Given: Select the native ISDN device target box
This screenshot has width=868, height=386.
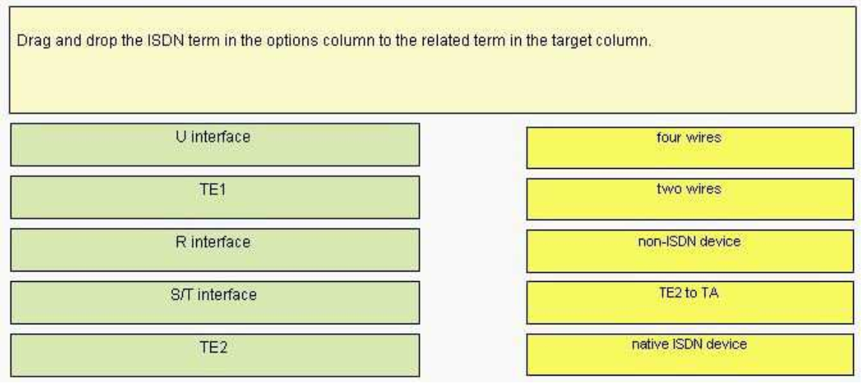Looking at the screenshot, I should click(x=690, y=355).
